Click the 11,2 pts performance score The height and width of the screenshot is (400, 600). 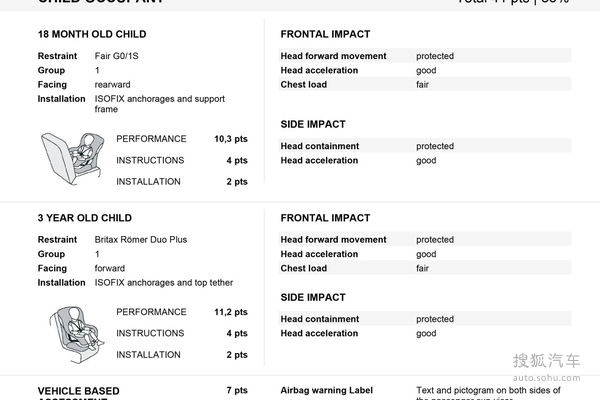[x=230, y=312]
